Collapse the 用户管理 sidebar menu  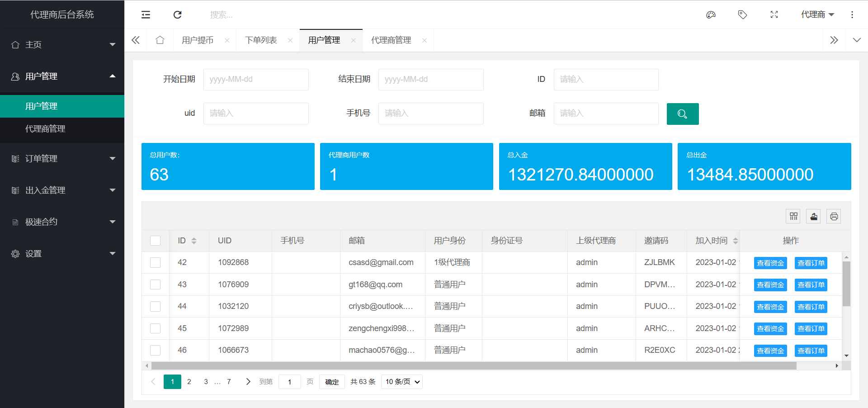pos(62,76)
